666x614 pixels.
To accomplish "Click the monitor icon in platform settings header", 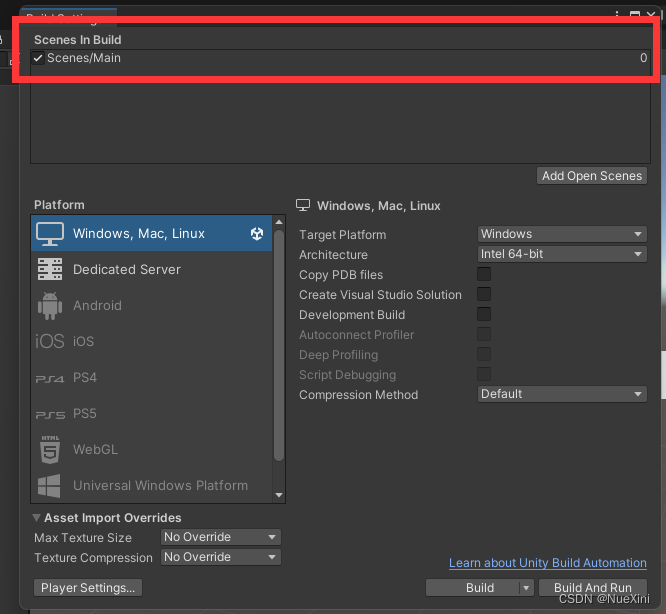I will (x=303, y=206).
